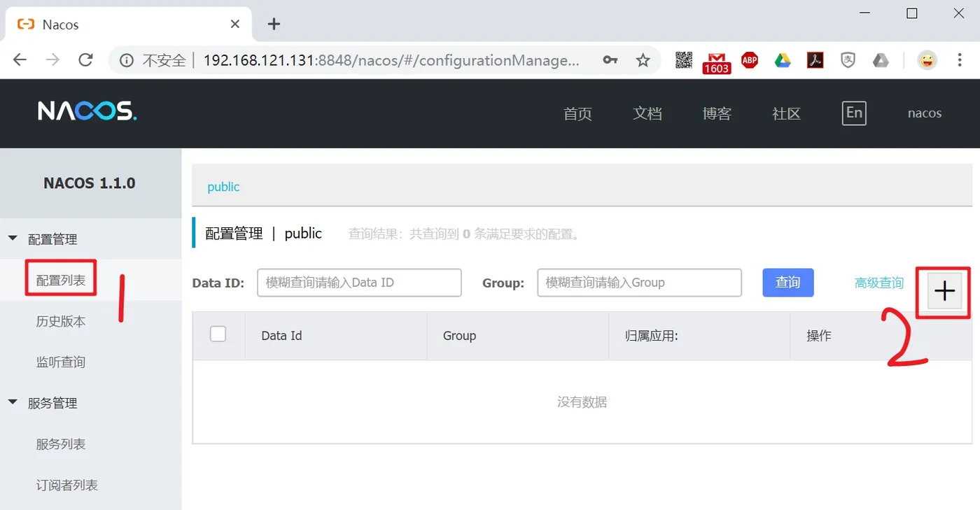Minimize the browser window
This screenshot has height=510, width=980.
[866, 13]
